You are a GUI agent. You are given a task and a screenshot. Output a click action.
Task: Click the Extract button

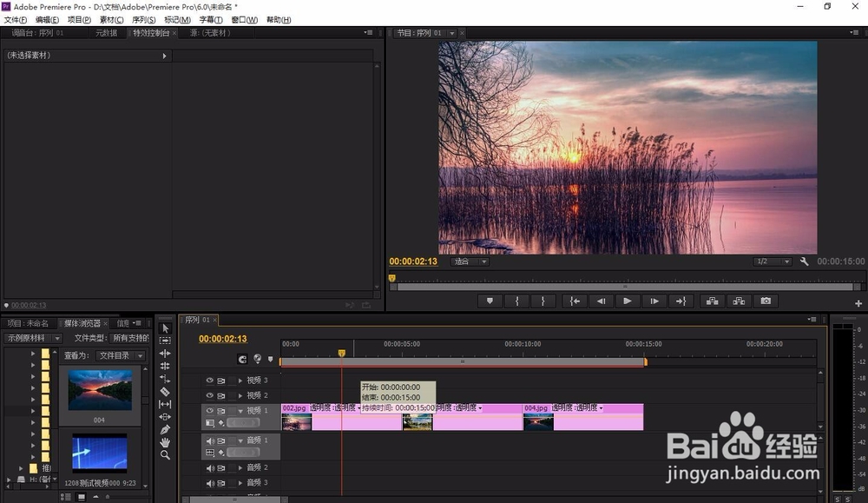(x=739, y=301)
